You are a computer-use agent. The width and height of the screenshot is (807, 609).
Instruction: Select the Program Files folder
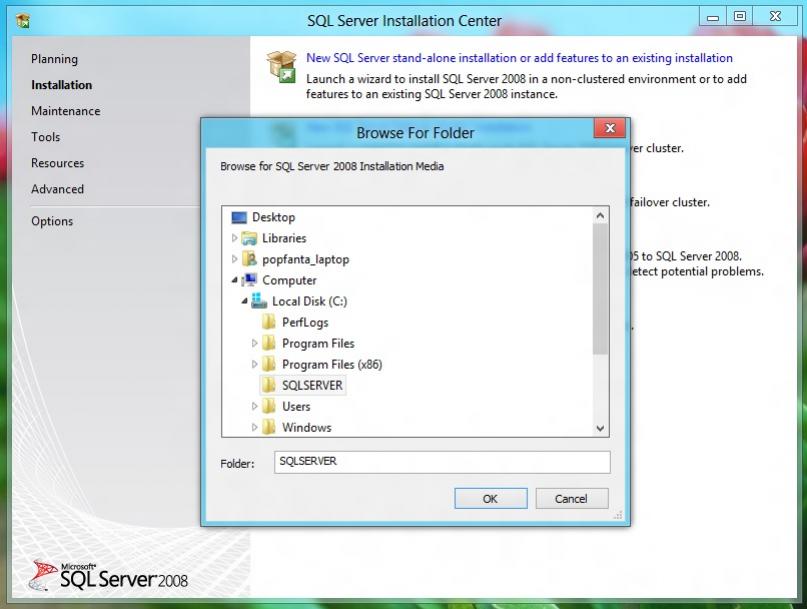[318, 343]
